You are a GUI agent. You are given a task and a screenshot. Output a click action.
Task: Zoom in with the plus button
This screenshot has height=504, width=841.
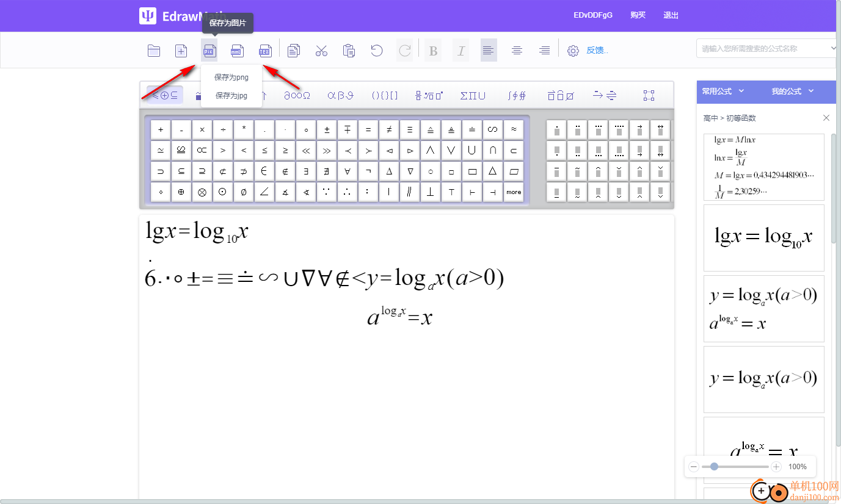coord(776,467)
